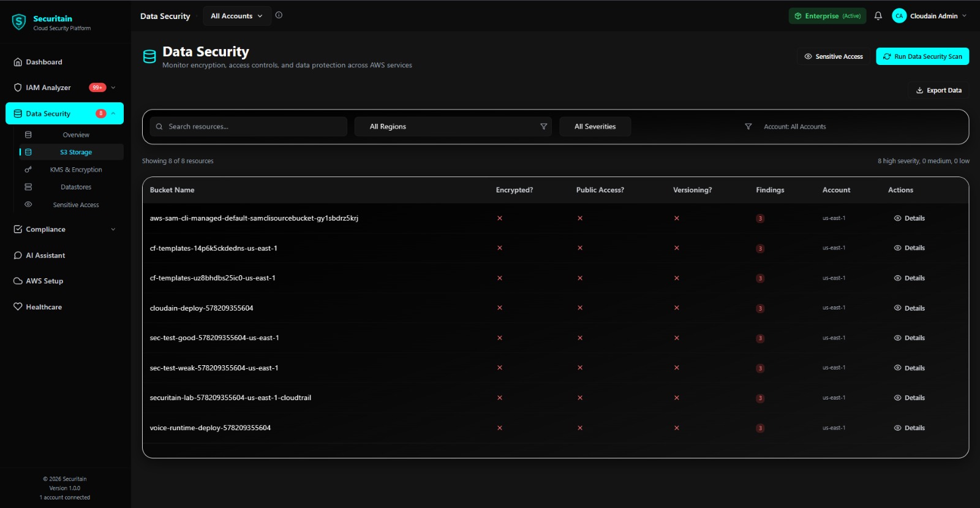Open Datastores submenu item
The height and width of the screenshot is (508, 980).
coord(71,187)
